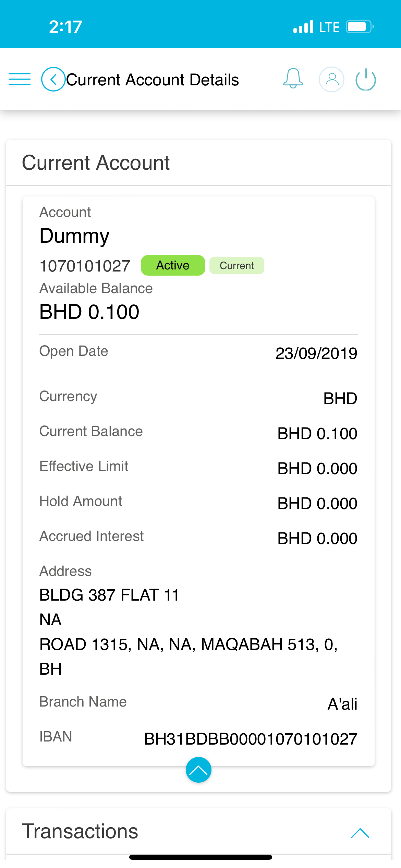
Task: Tap the iOS home indicator bar
Action: tap(200, 857)
